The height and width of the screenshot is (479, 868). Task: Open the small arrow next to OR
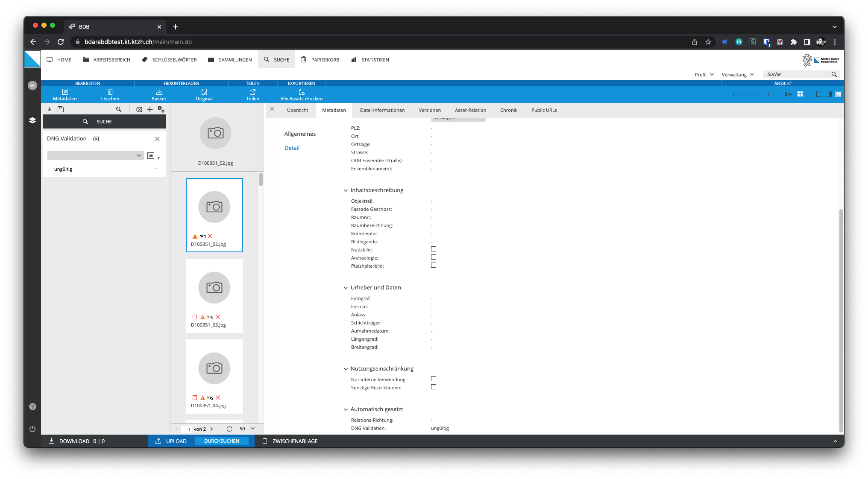point(159,158)
